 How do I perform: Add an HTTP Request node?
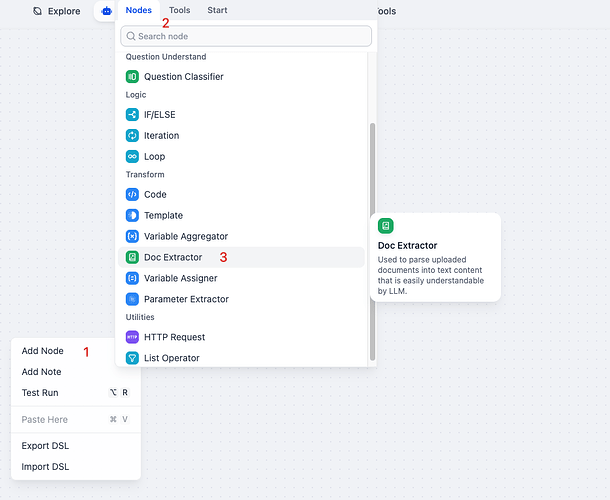coord(241,337)
